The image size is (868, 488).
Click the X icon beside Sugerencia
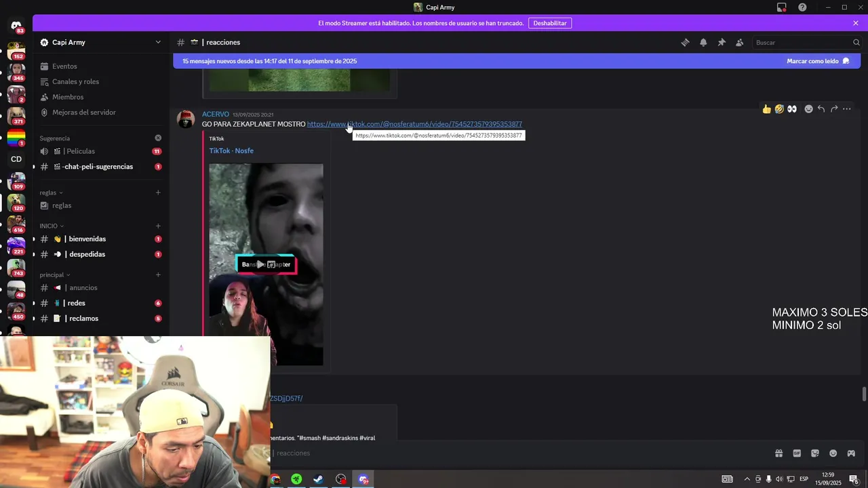coord(158,138)
